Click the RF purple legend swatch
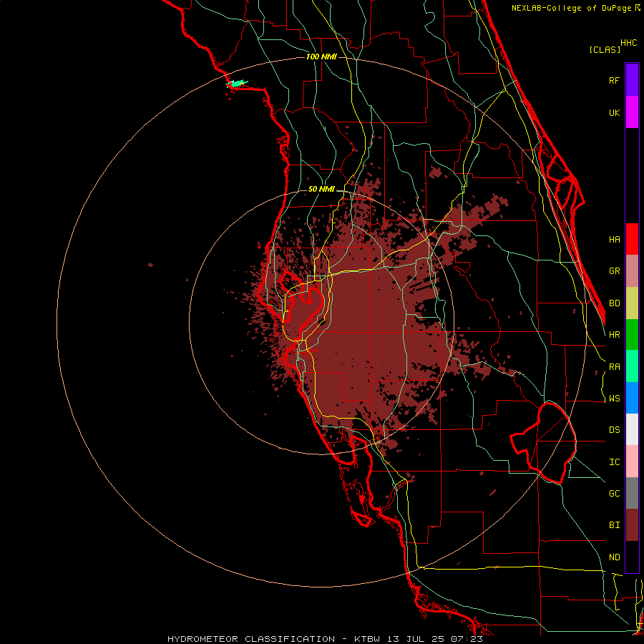Image resolution: width=644 pixels, height=644 pixels. pos(632,80)
